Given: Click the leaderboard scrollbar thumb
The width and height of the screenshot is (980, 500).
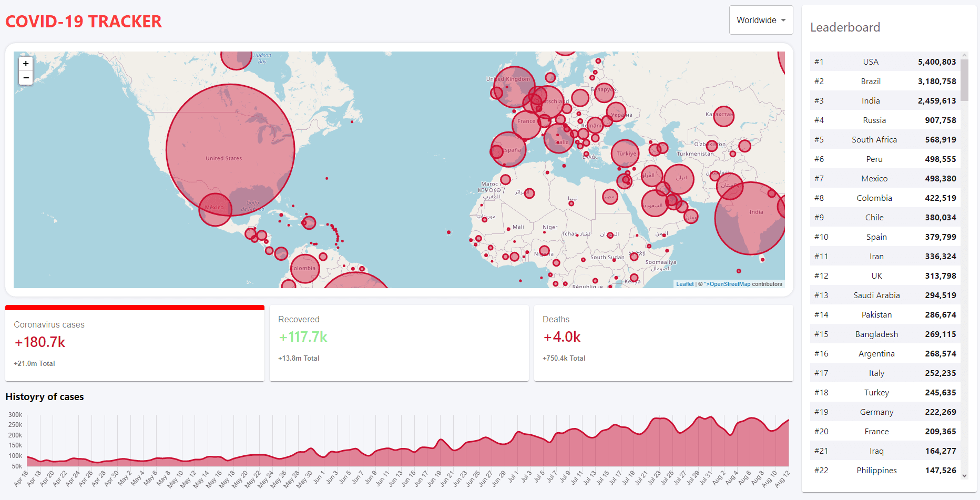Looking at the screenshot, I should tap(964, 80).
